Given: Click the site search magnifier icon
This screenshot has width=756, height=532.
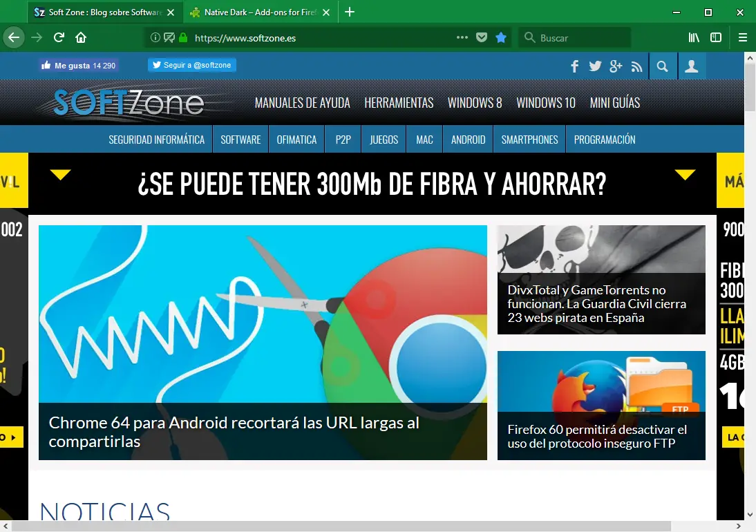Looking at the screenshot, I should coord(663,66).
